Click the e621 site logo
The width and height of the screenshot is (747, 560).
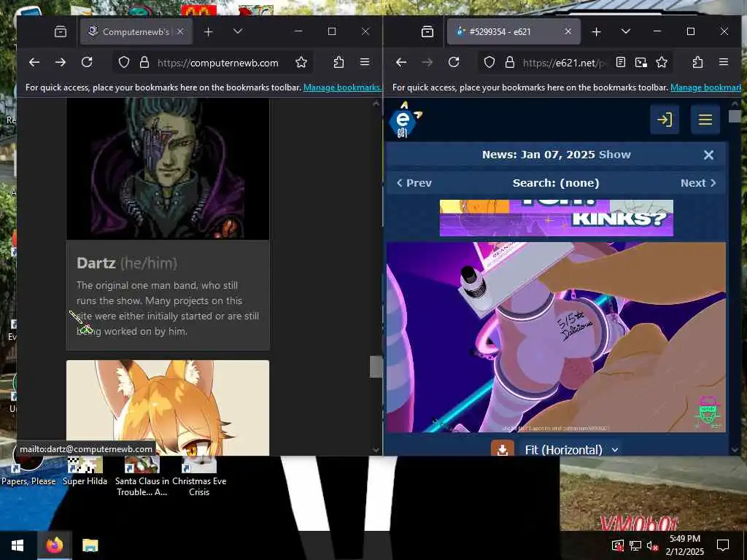coord(405,120)
